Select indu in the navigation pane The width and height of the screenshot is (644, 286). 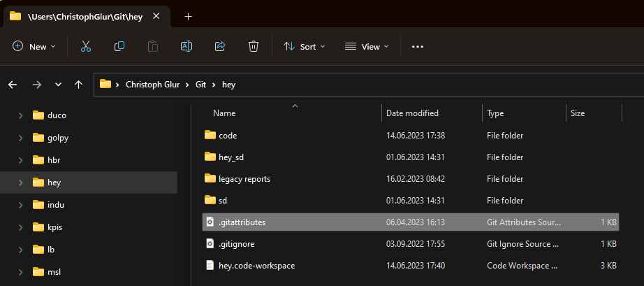pyautogui.click(x=56, y=205)
